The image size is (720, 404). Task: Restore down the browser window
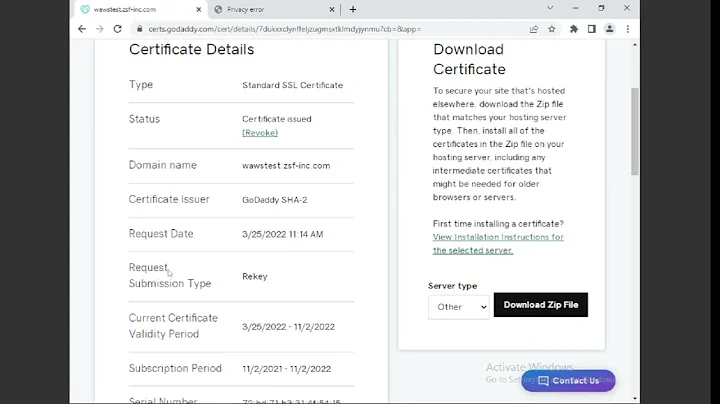coord(601,8)
